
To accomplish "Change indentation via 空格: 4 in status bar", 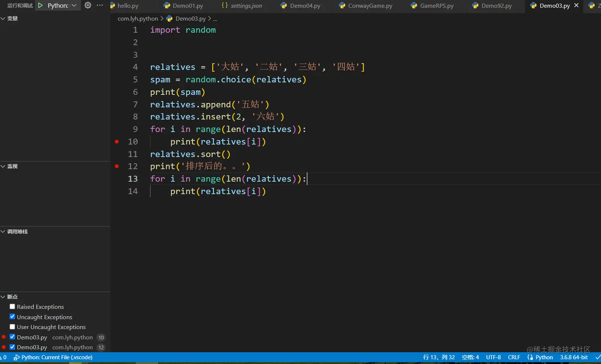I will pos(470,357).
